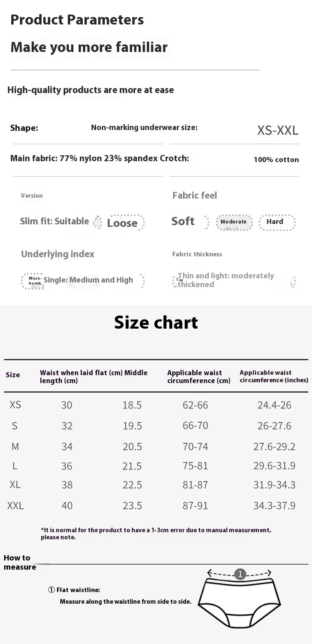Click the 100% cotton crotch value
Image resolution: width=312 pixels, height=644 pixels.
point(276,160)
